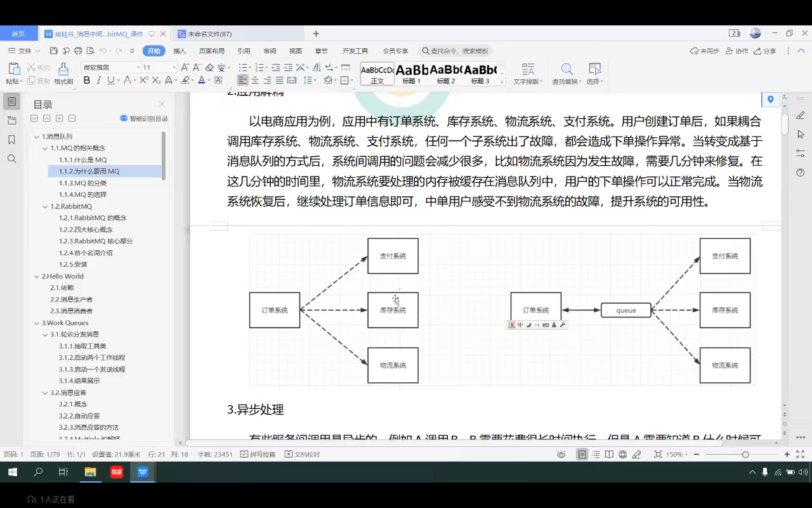Open the bookmark icon in left sidebar
This screenshot has height=508, width=812.
11,140
